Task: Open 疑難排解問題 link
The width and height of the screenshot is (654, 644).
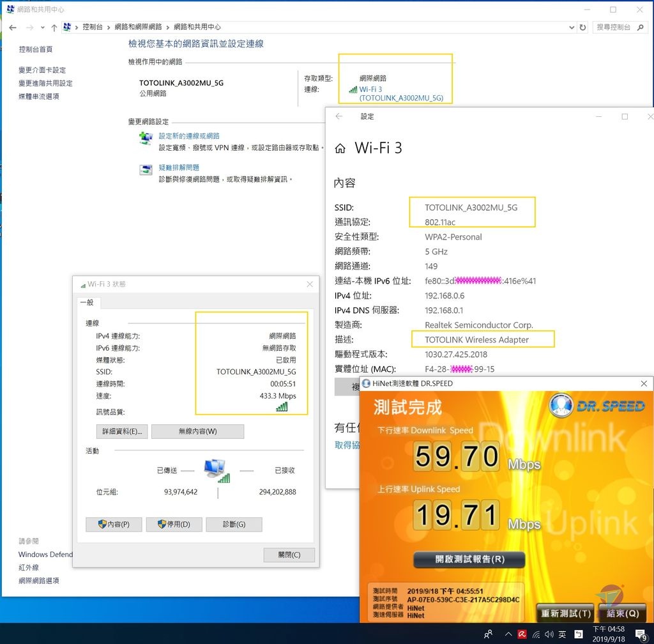Action: tap(179, 167)
